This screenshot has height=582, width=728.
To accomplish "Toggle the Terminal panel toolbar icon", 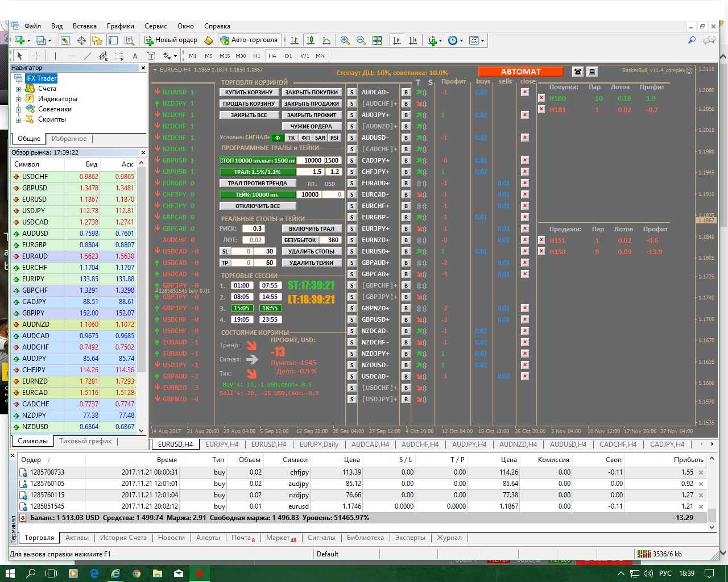I will (x=113, y=40).
